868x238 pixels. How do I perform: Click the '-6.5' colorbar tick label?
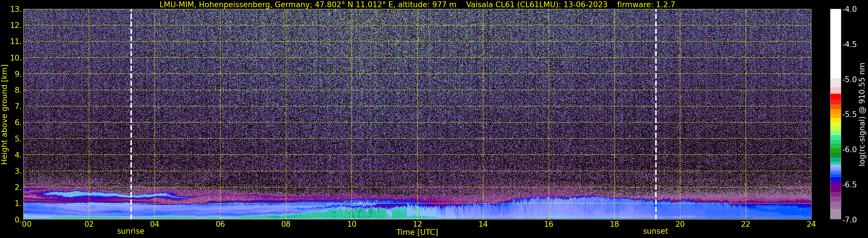click(849, 184)
